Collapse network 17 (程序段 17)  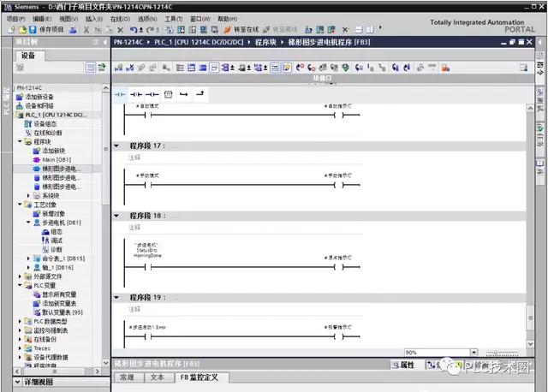pyautogui.click(x=117, y=146)
